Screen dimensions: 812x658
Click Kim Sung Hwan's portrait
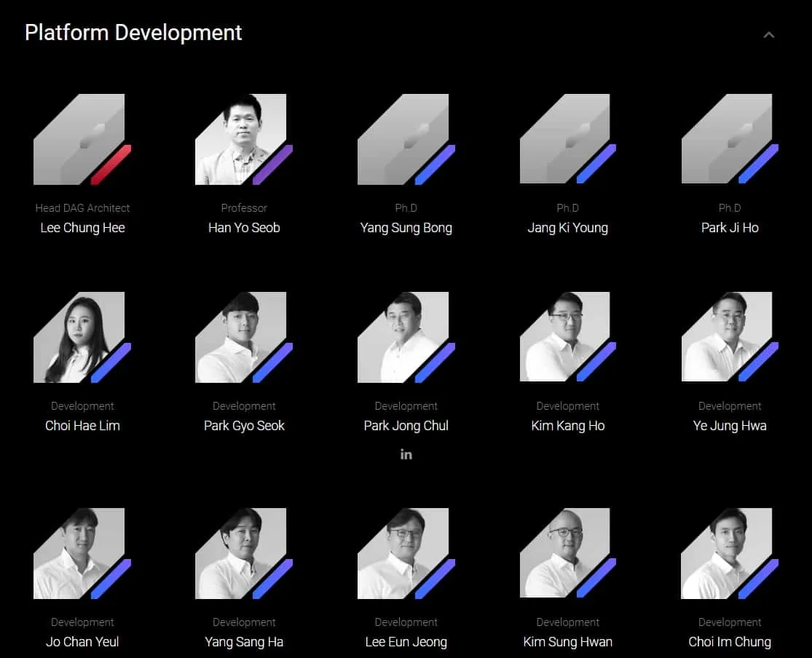click(567, 553)
